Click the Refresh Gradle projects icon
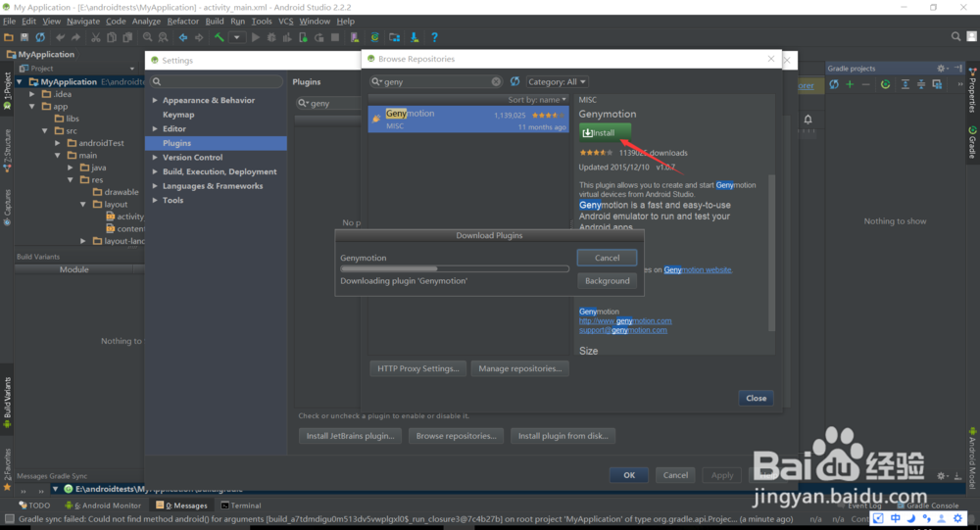Image resolution: width=980 pixels, height=530 pixels. pos(834,84)
